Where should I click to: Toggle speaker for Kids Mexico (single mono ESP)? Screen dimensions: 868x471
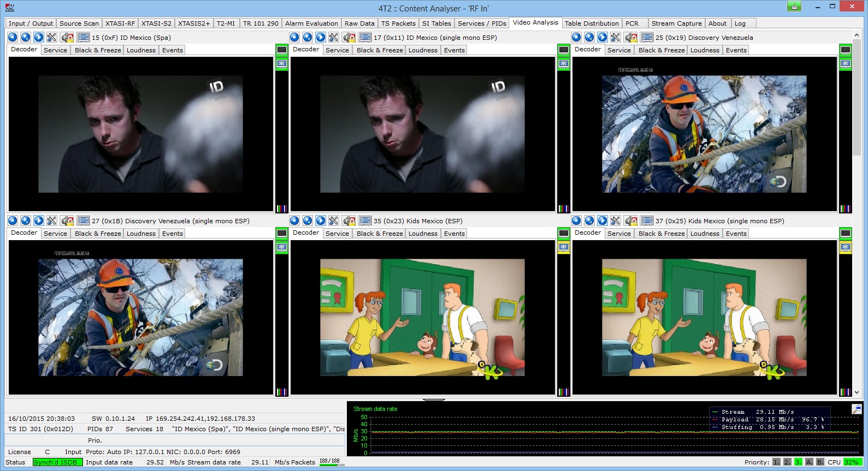(631, 220)
